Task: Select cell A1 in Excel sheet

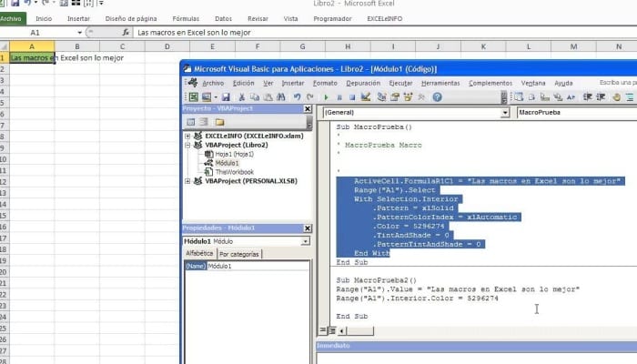Action: tap(32, 58)
